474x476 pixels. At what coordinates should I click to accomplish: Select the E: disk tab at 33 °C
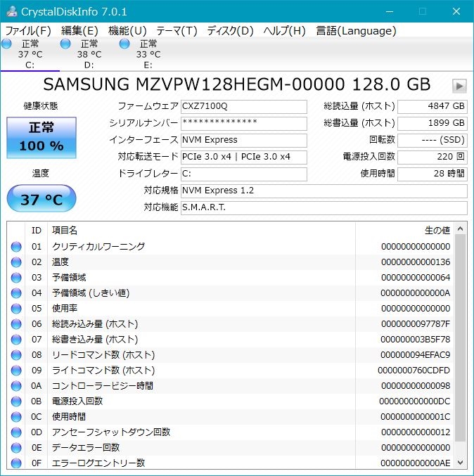click(x=148, y=54)
